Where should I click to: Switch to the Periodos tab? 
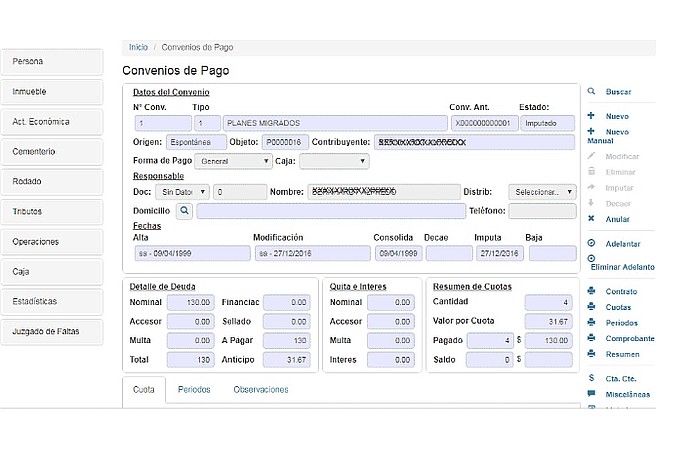click(194, 390)
